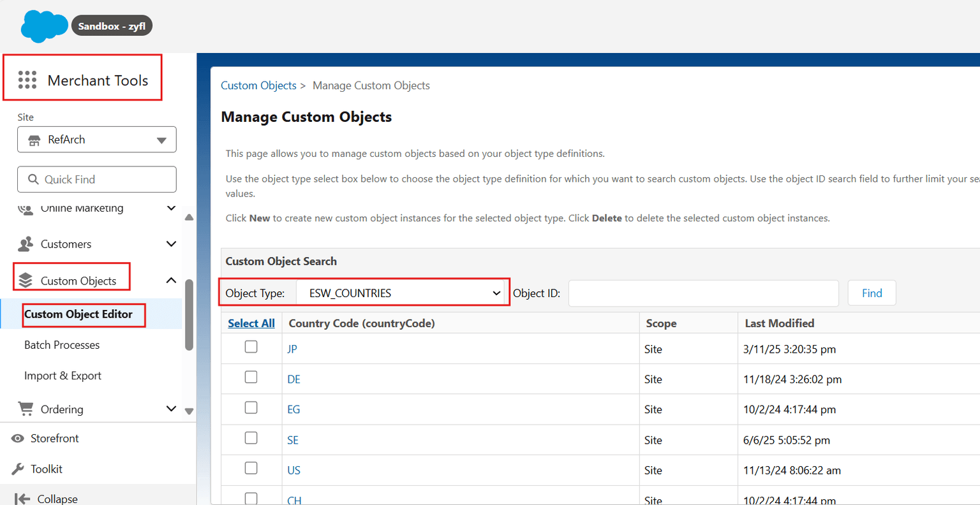Click the Manage Custom Objects page heading
The height and width of the screenshot is (505, 980).
(x=306, y=117)
